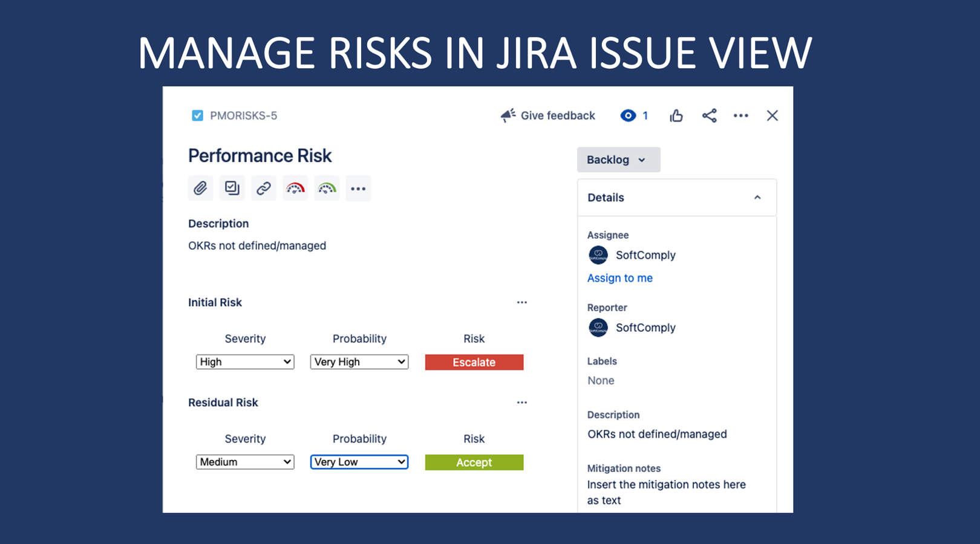
Task: Click the SoftComply assignee avatar
Action: [598, 255]
